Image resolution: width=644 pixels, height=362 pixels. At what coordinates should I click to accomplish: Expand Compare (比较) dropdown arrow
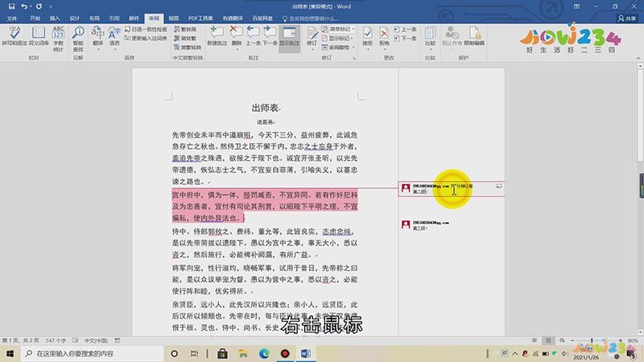tap(430, 49)
